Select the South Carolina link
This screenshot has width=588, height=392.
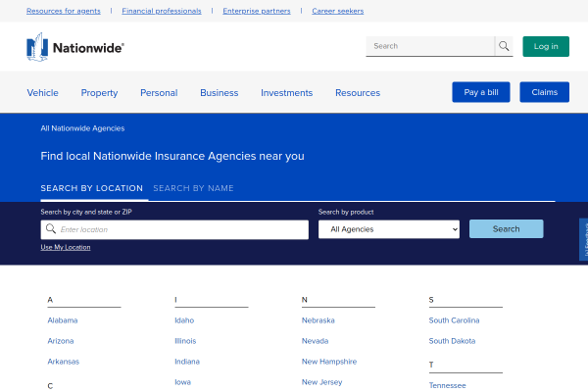click(x=454, y=320)
